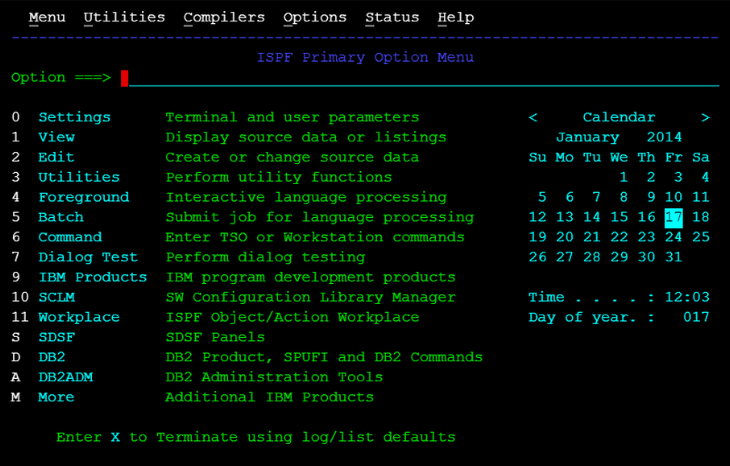
Task: Select option 11 Workplace
Action: [79, 317]
